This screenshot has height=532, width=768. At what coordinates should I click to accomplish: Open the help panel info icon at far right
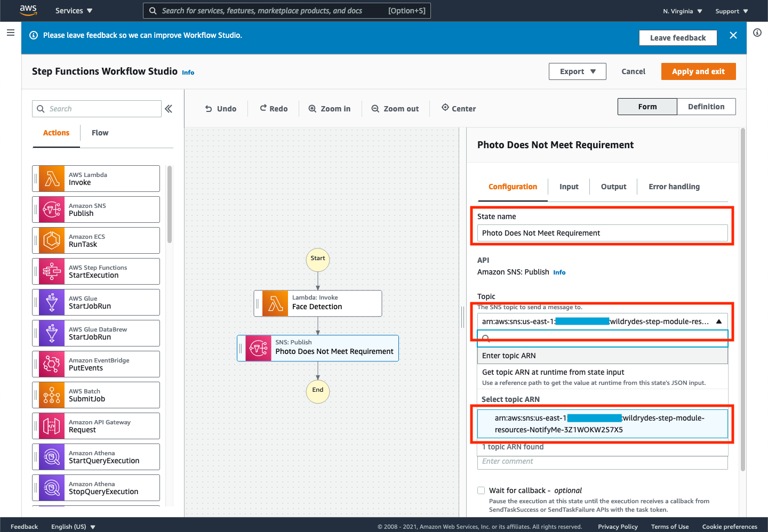(x=757, y=33)
